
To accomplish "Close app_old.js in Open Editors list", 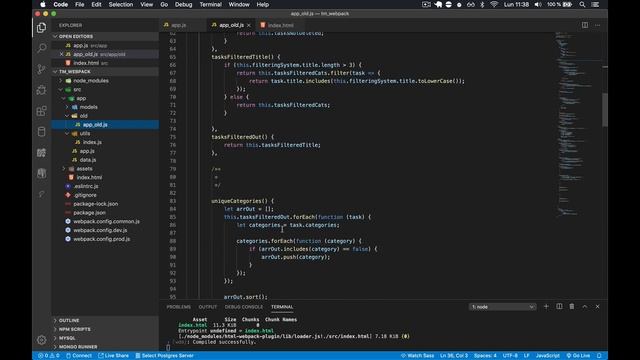I will point(61,54).
